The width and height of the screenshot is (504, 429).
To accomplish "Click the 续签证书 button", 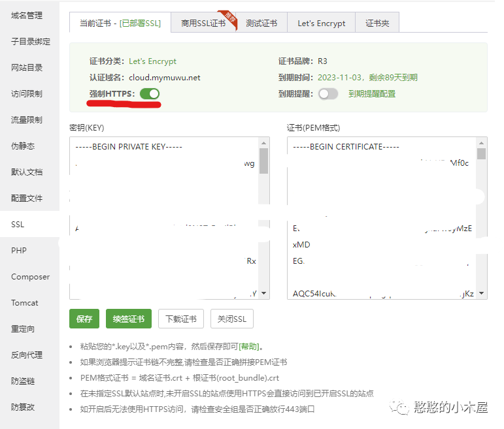I will 129,319.
